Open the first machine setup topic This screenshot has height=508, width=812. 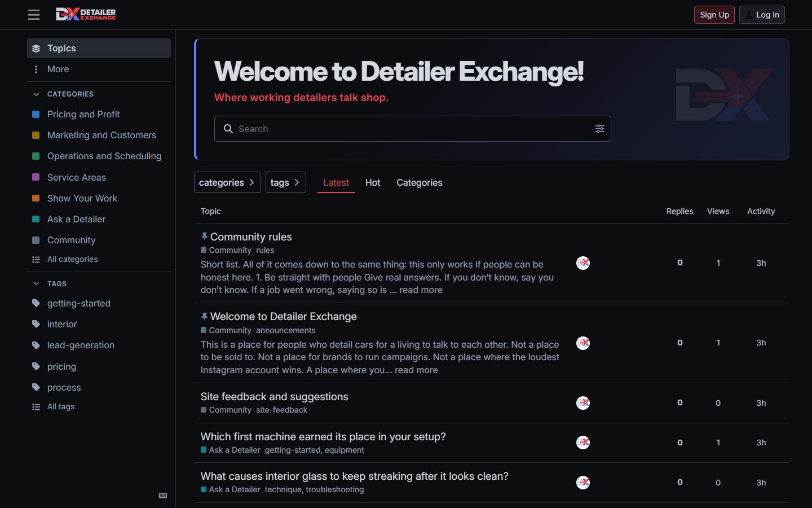323,437
